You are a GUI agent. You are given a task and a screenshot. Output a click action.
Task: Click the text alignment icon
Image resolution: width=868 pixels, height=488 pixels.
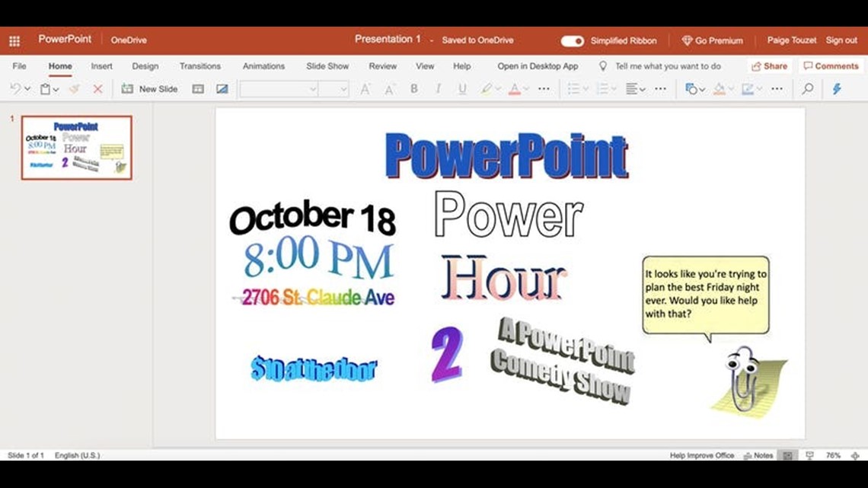click(631, 88)
